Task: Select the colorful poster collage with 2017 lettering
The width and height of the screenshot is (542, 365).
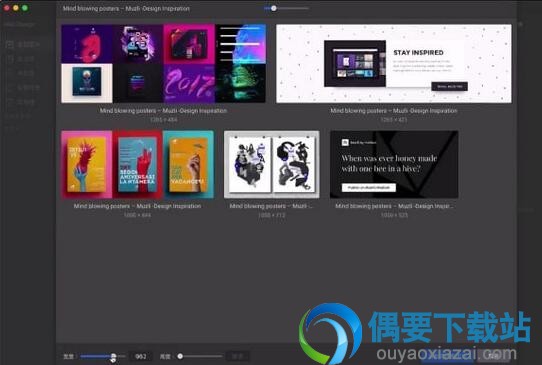Action: 163,64
